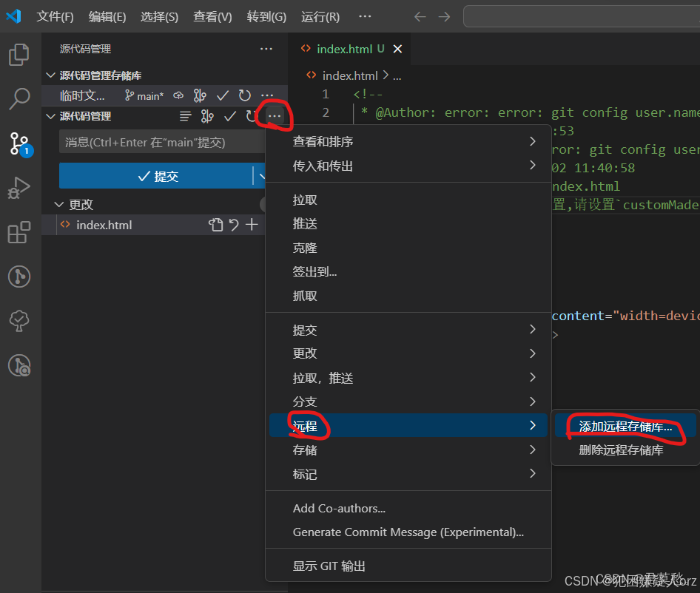This screenshot has height=593, width=700.
Task: Open the Run and Debug view
Action: (19, 188)
